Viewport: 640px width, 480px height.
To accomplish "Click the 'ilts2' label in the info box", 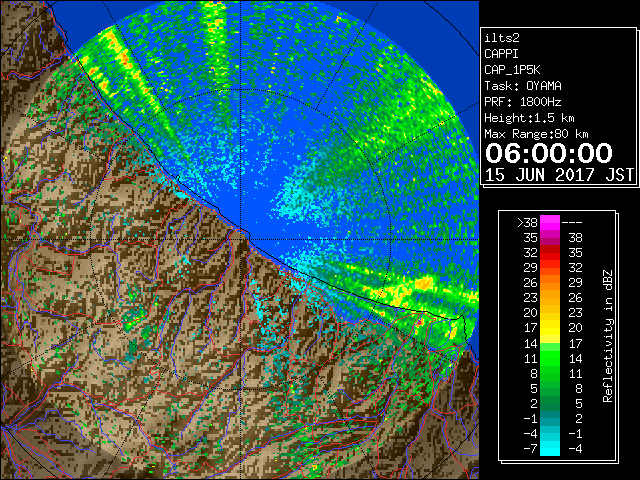I will pyautogui.click(x=502, y=38).
